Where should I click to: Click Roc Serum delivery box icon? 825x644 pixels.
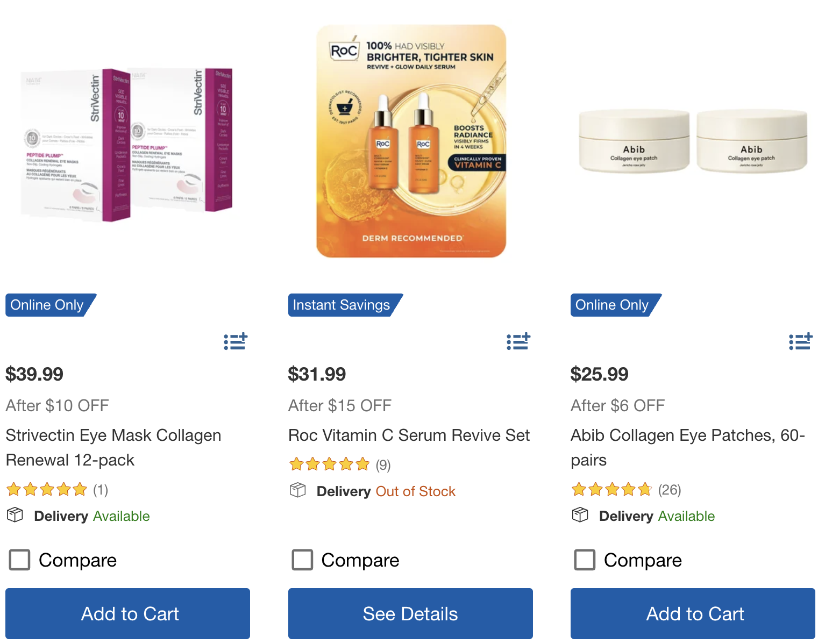(298, 490)
